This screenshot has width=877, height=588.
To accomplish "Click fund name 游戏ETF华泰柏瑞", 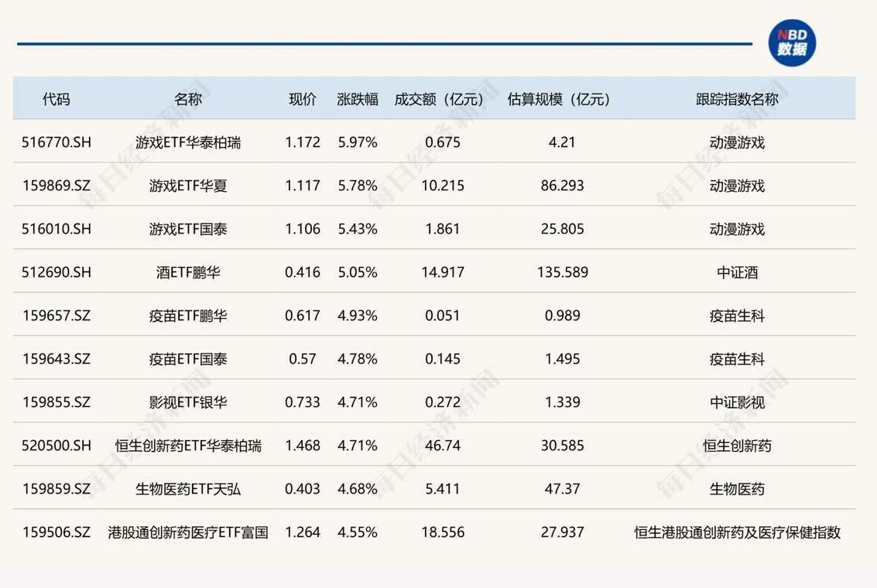I will [x=188, y=142].
